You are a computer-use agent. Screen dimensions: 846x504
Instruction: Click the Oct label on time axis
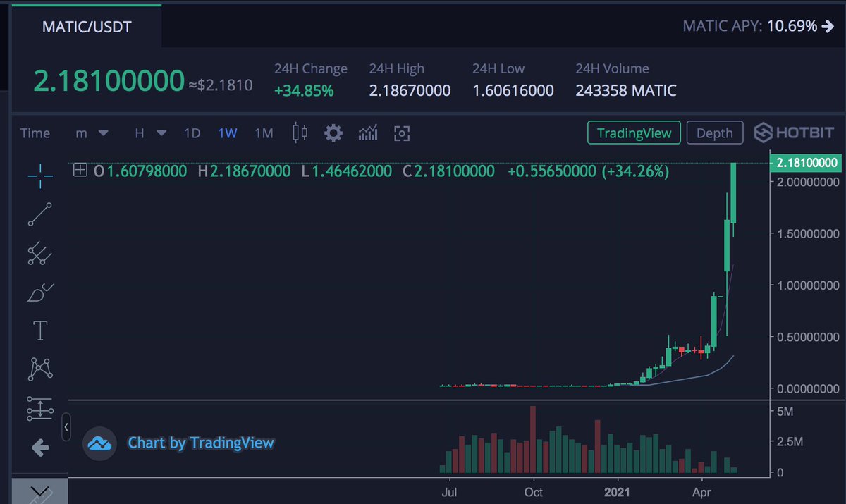click(x=534, y=491)
